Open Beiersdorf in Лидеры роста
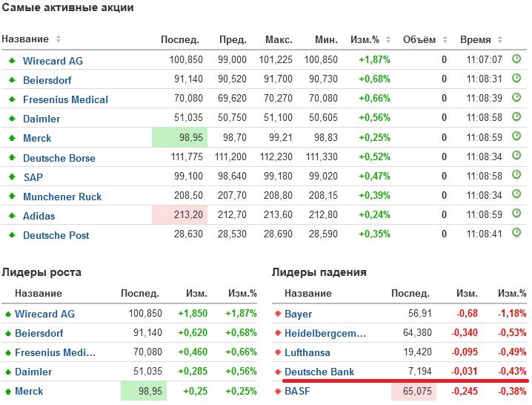This screenshot has height=405, width=532. click(x=39, y=333)
